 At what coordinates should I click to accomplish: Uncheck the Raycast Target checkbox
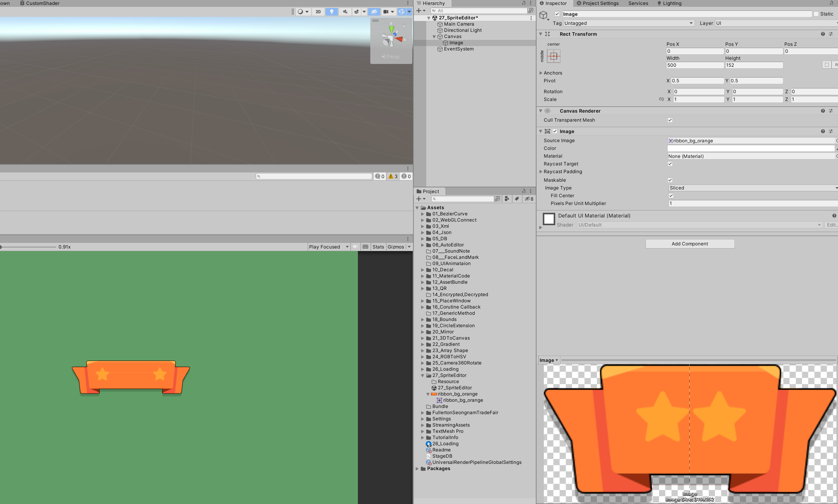670,164
